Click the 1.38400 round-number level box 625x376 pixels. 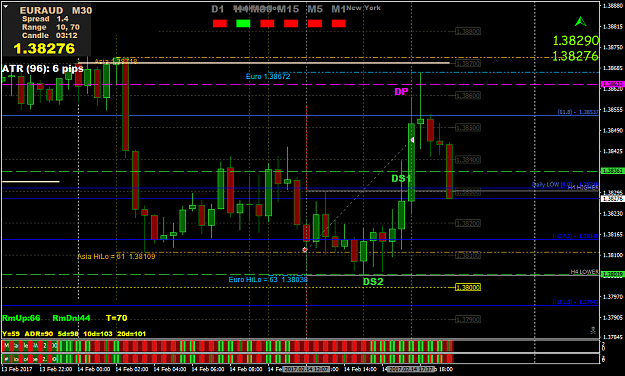point(468,159)
